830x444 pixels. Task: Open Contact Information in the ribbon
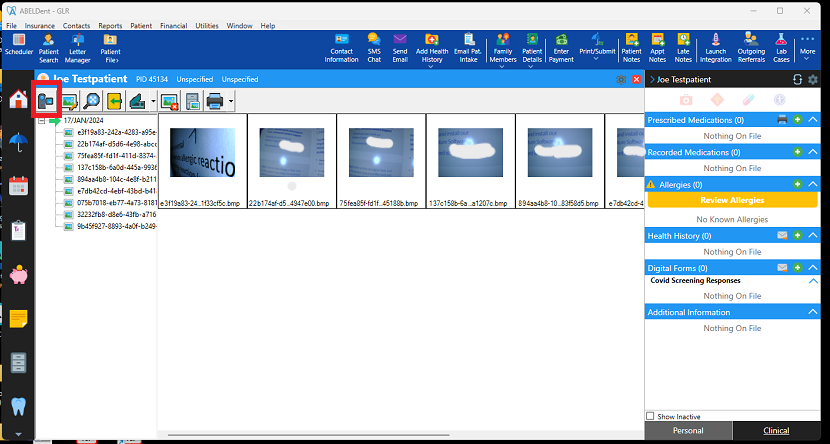point(341,48)
